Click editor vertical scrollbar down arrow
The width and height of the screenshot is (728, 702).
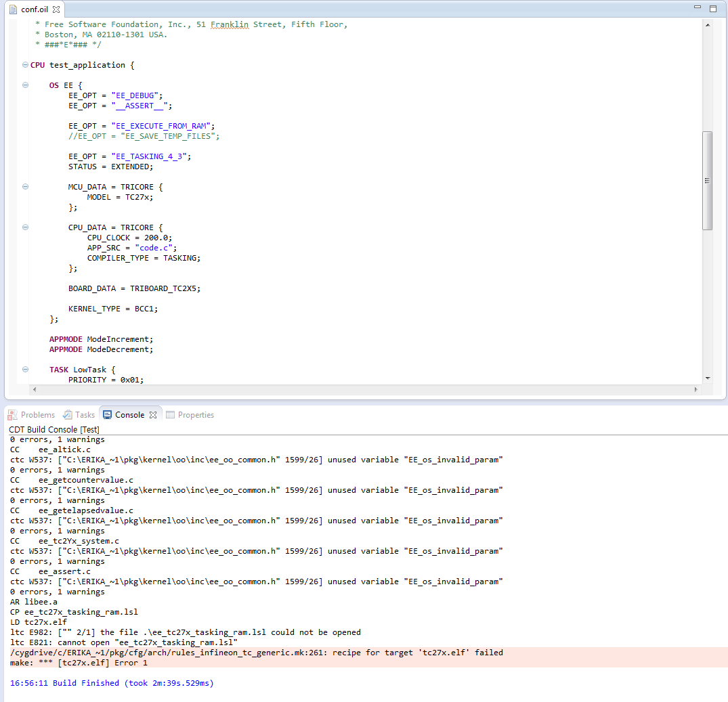(708, 378)
